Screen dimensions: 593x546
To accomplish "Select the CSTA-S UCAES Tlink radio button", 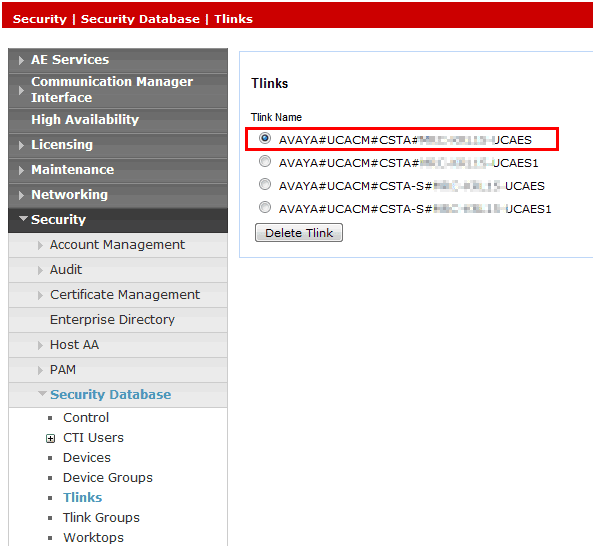I will pyautogui.click(x=265, y=185).
